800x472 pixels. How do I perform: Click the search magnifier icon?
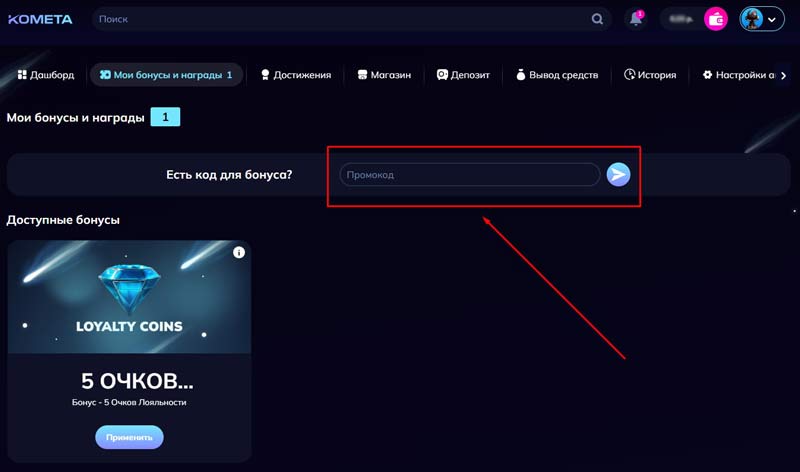(597, 18)
